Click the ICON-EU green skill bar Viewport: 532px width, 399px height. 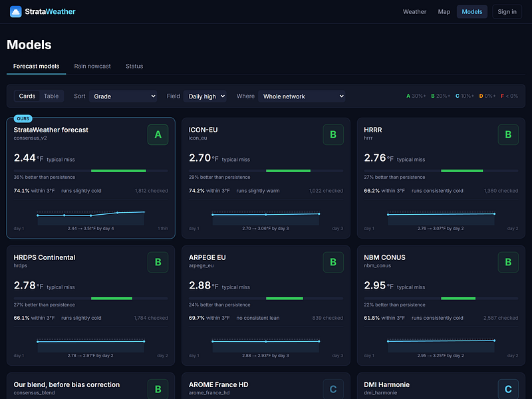click(x=288, y=171)
